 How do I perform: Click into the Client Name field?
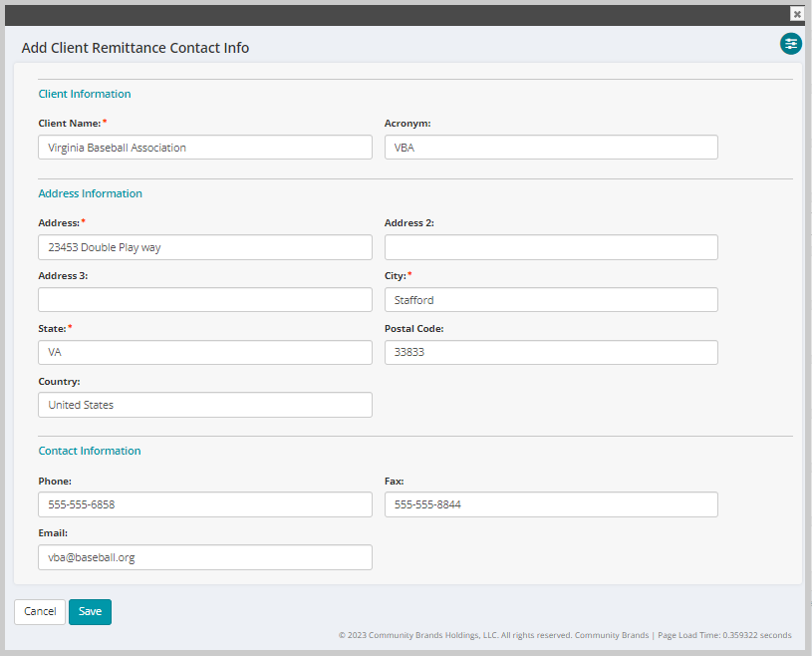coord(204,147)
